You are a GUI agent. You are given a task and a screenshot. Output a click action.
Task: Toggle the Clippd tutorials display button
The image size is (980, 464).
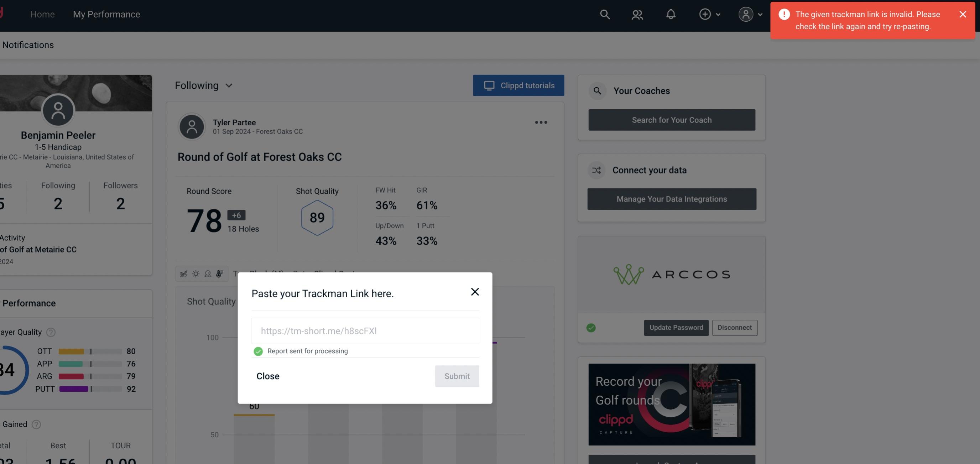(519, 85)
